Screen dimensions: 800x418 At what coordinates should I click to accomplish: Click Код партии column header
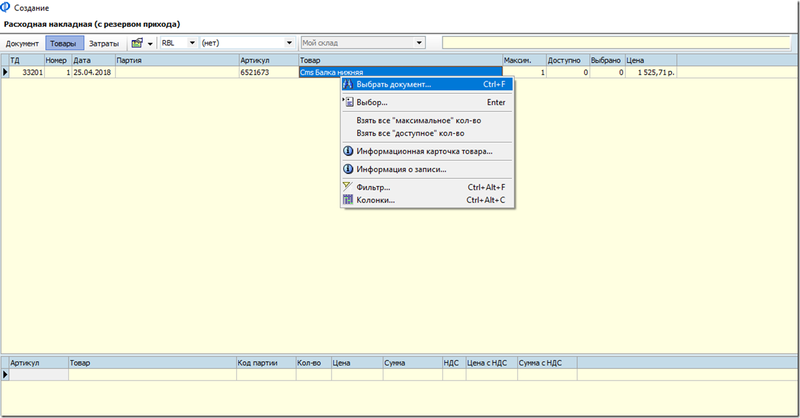click(x=266, y=363)
